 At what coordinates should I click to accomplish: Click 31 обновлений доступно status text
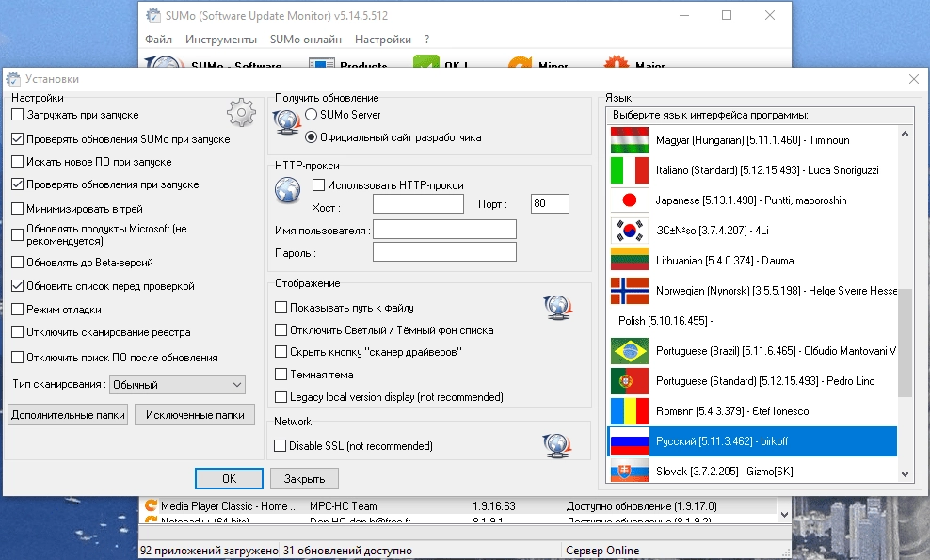click(x=347, y=551)
